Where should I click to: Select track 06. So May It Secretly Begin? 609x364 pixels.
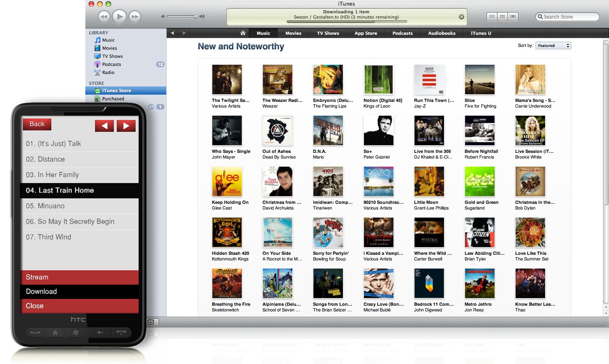(79, 222)
